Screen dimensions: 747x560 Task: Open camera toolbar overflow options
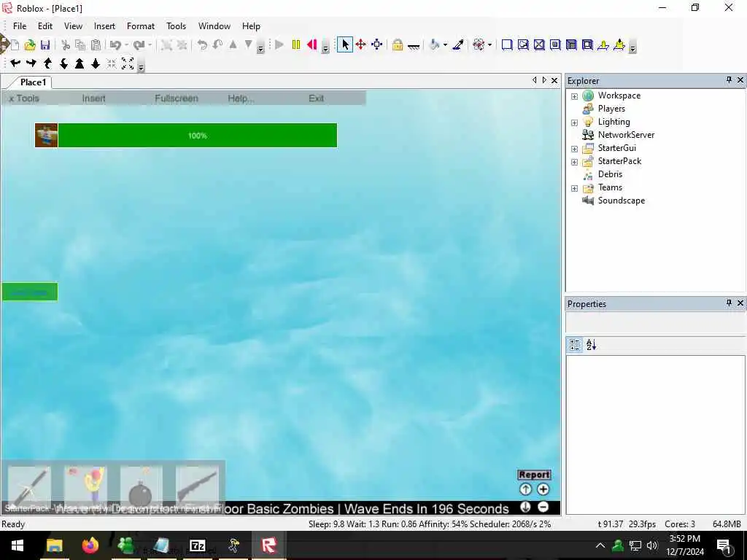tap(141, 66)
